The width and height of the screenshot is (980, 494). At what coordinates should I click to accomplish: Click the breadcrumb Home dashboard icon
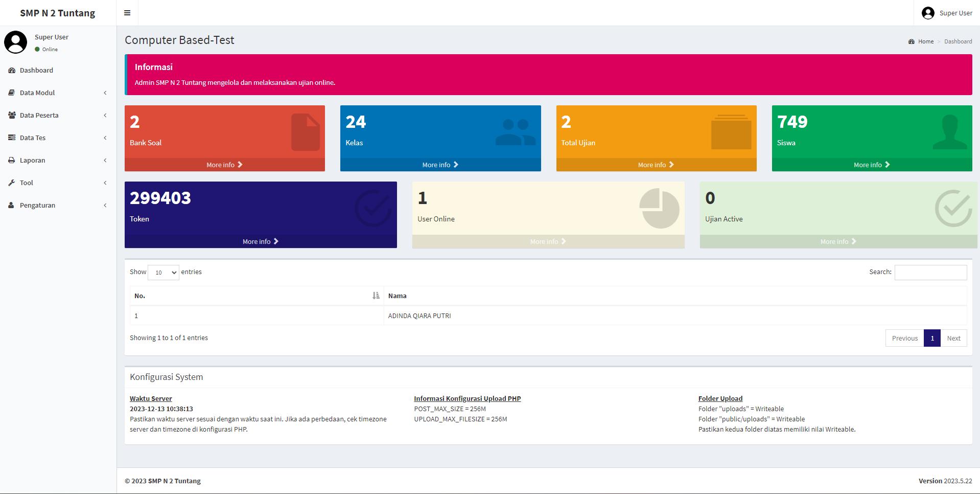pos(912,41)
